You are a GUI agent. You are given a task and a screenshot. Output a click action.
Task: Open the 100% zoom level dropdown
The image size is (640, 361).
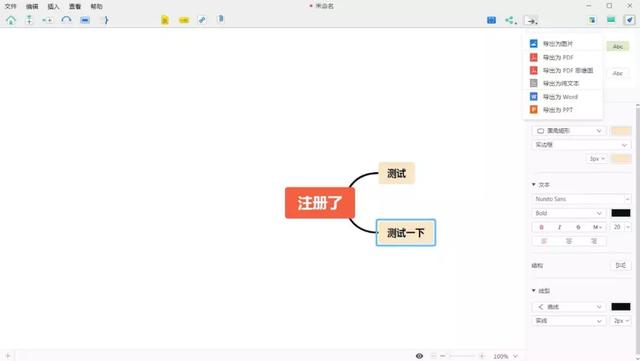pos(505,356)
